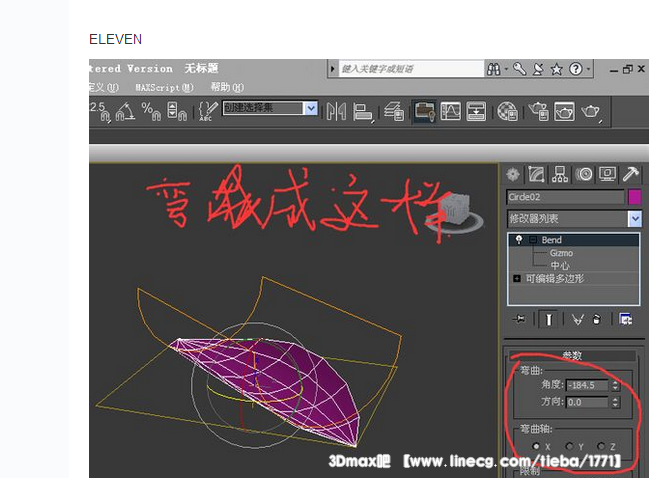Viewport: 650px width, 478px height.
Task: Expand the 可编辑多边形 stack entry
Action: pyautogui.click(x=517, y=279)
